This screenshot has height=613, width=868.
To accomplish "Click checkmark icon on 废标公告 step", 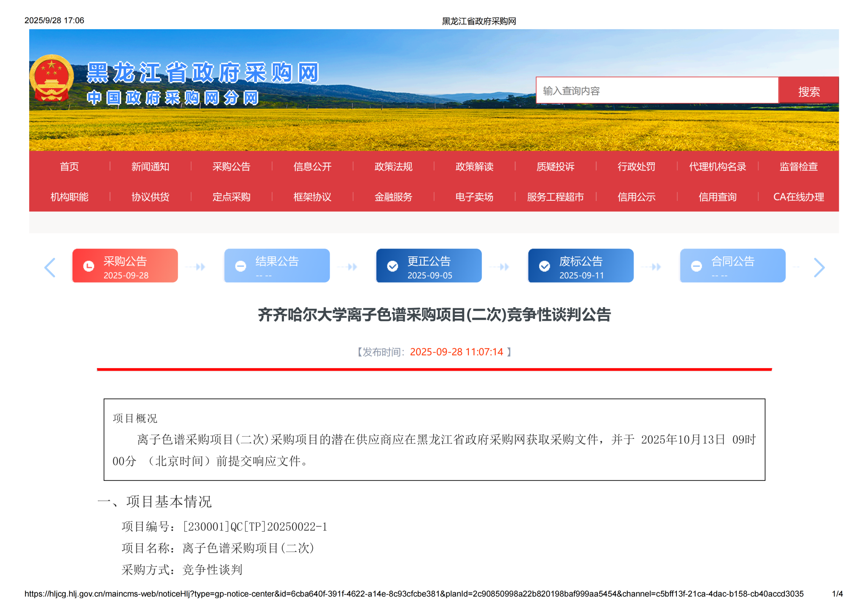I will (x=544, y=266).
